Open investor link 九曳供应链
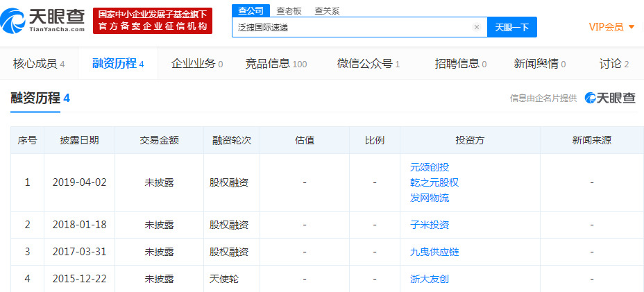The image size is (644, 292). pyautogui.click(x=434, y=252)
